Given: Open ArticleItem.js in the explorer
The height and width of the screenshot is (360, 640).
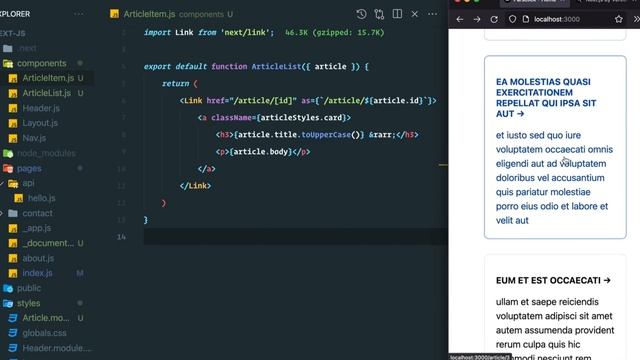Looking at the screenshot, I should (x=48, y=78).
